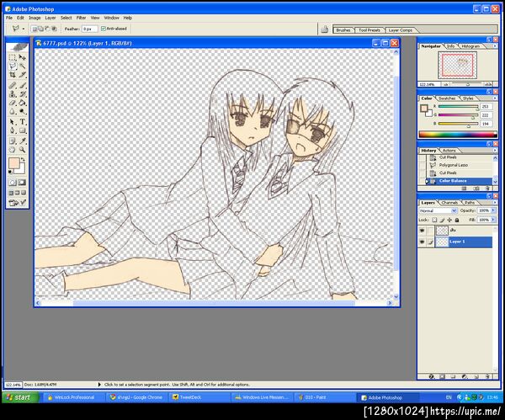Viewport: 505px width, 420px height.
Task: Toggle lock all padlock icon
Action: coord(457,220)
